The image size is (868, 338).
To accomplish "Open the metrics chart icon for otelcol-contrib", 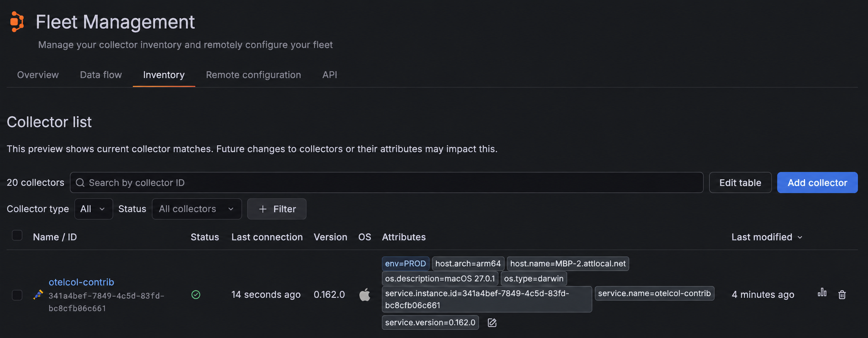I will point(822,293).
